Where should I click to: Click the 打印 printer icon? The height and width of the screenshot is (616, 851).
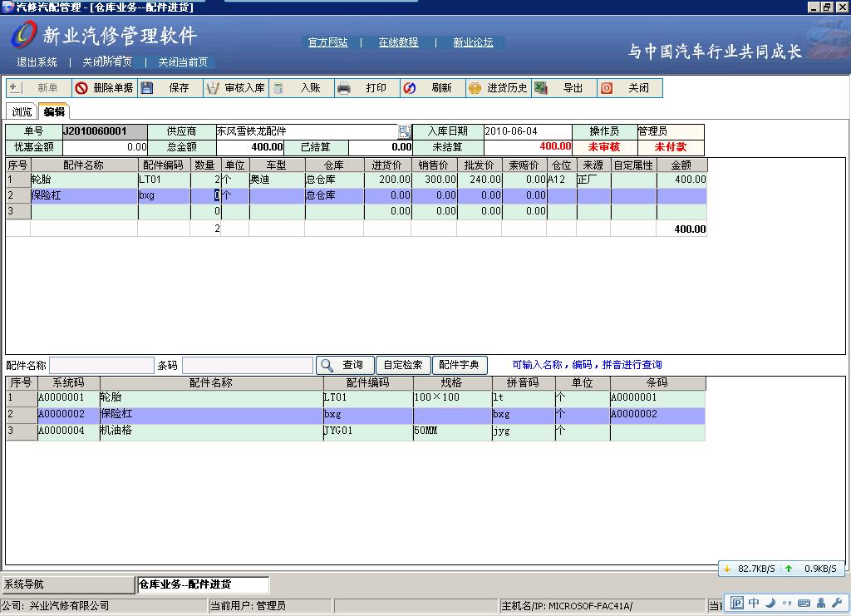pyautogui.click(x=344, y=88)
